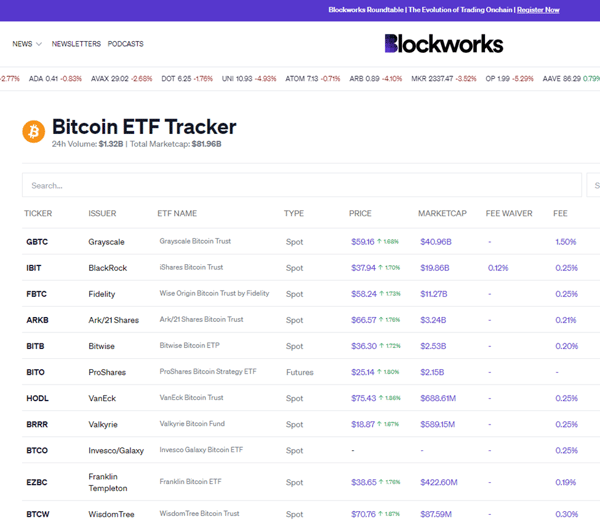
Task: Click the ARB 0.89 ticker item
Action: pyautogui.click(x=376, y=78)
